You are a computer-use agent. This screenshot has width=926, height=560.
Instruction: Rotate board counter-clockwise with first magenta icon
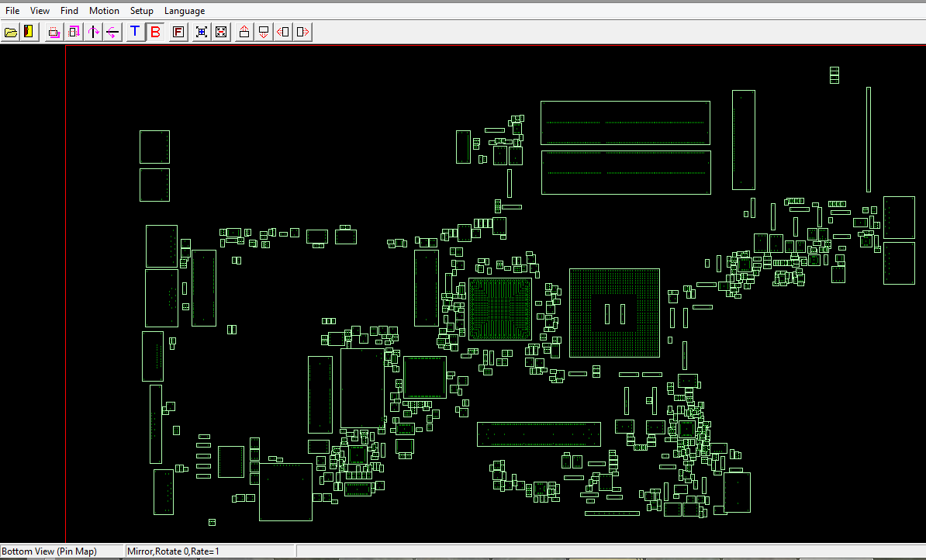tap(54, 32)
